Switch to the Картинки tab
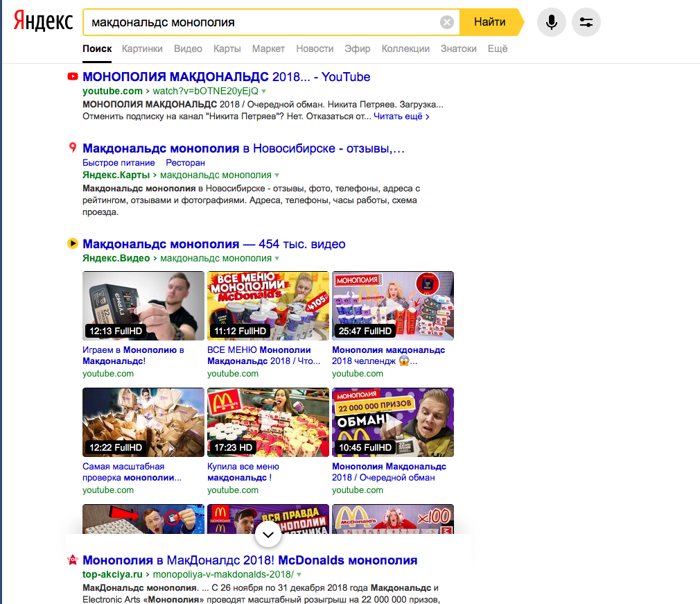Image resolution: width=700 pixels, height=604 pixels. (x=142, y=49)
